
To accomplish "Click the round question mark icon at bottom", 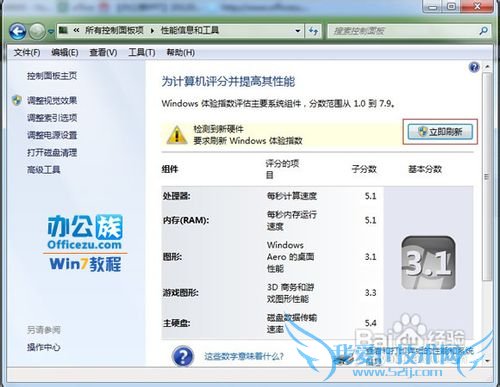I will [183, 356].
